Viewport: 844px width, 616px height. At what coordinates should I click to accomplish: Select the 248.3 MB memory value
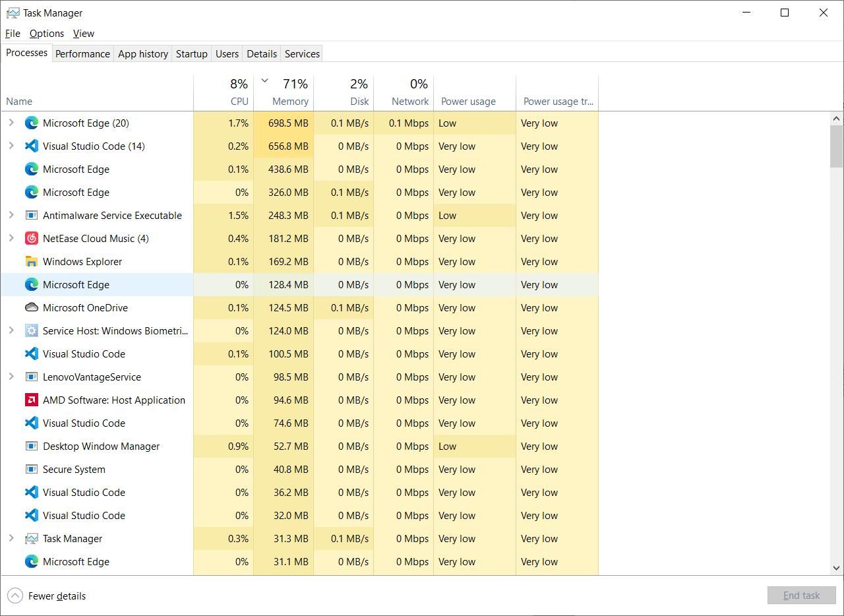click(x=288, y=215)
